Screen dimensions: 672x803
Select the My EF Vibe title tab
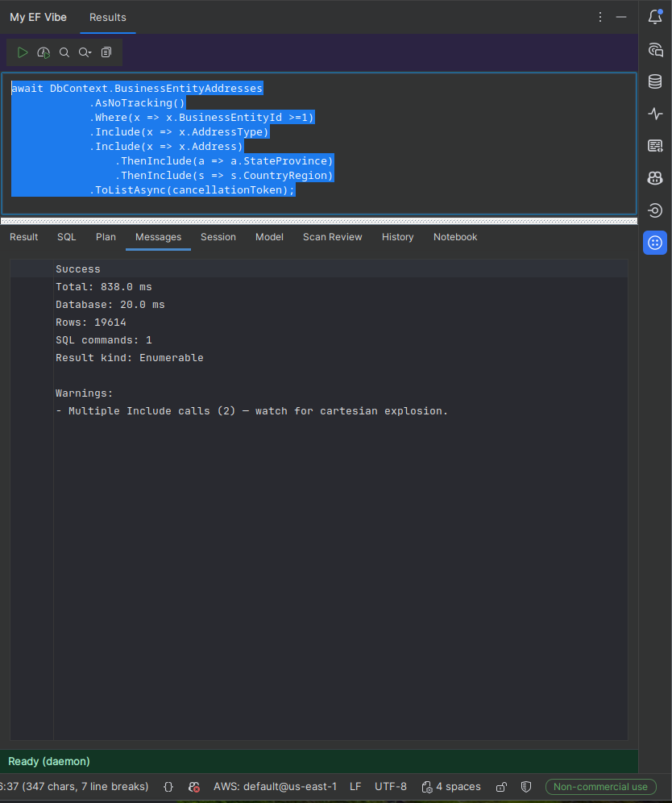click(39, 18)
